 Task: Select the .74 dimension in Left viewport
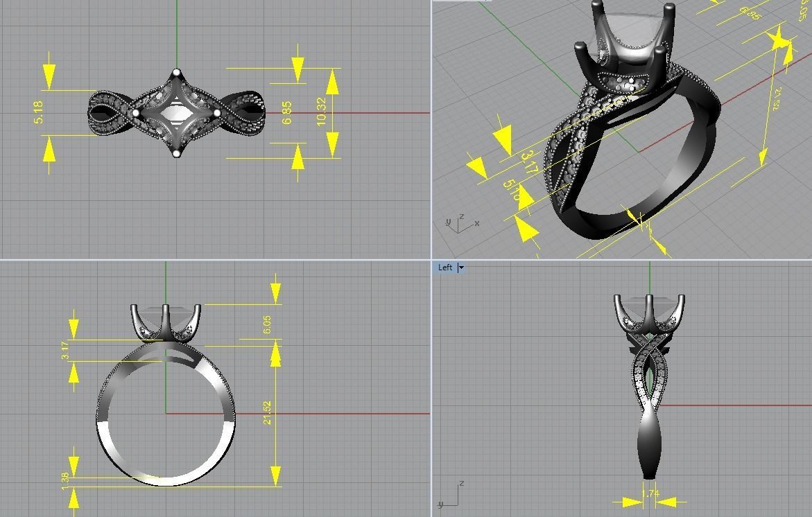(650, 493)
